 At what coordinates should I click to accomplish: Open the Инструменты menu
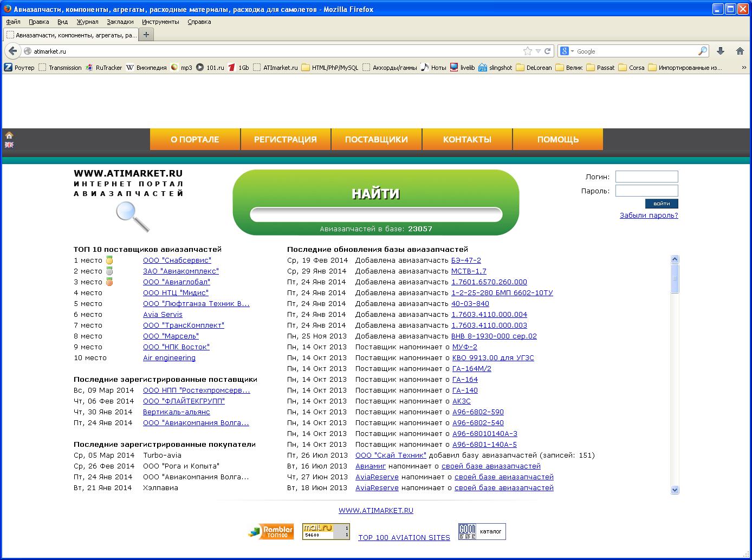[x=160, y=22]
